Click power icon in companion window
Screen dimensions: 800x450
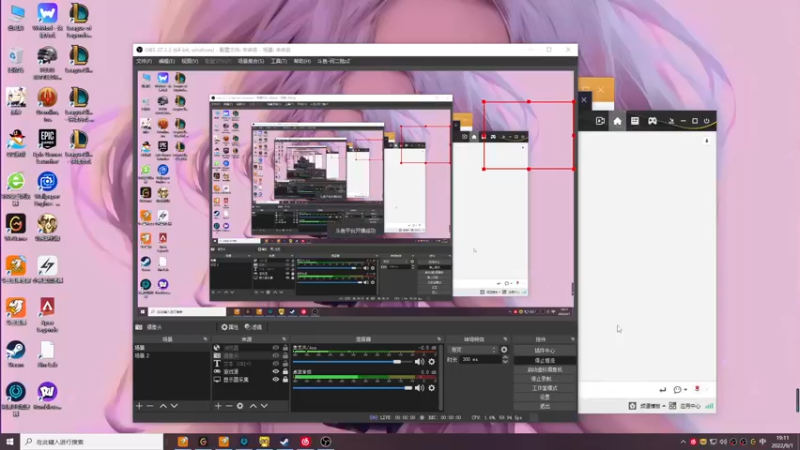point(707,121)
